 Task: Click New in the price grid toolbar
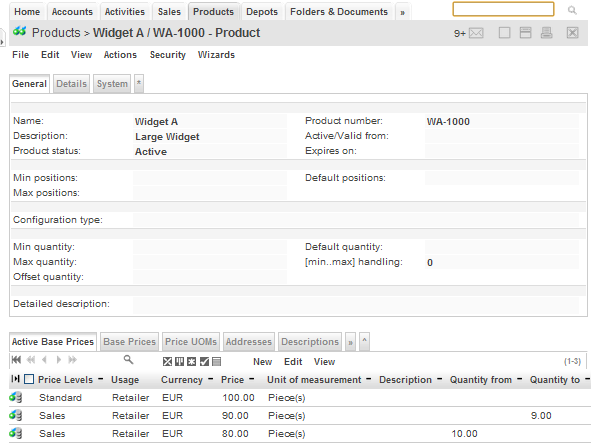coord(263,362)
